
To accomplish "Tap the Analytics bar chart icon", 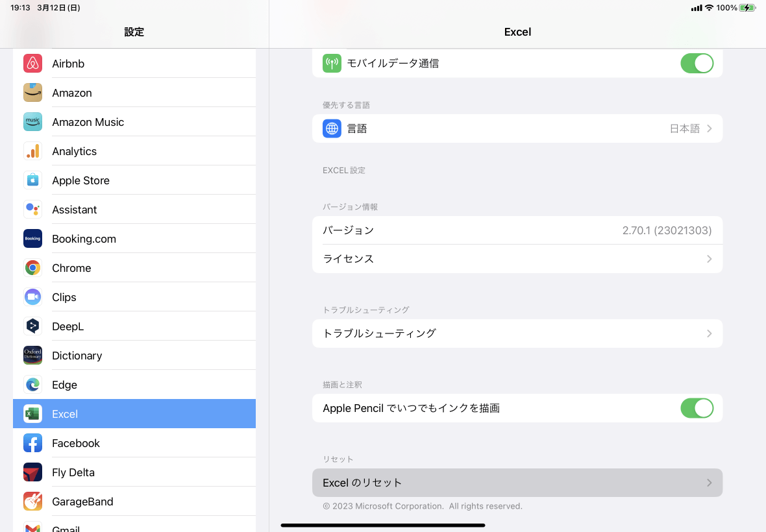I will tap(32, 151).
